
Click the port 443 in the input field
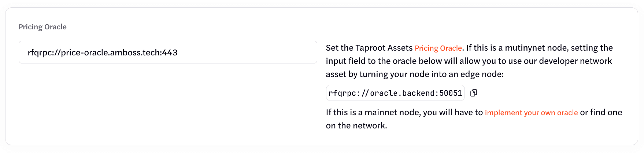170,53
